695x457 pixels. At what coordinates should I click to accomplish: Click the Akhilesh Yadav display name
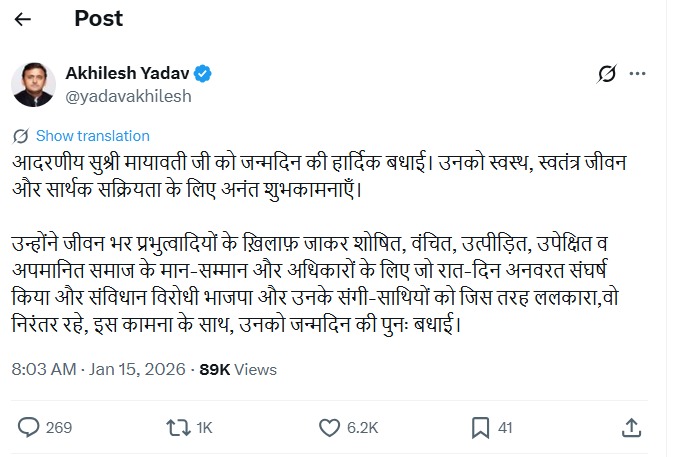point(126,74)
